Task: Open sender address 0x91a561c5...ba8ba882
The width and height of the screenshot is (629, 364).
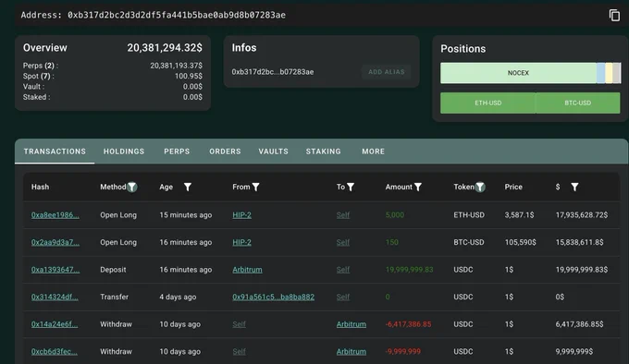Action: [273, 297]
